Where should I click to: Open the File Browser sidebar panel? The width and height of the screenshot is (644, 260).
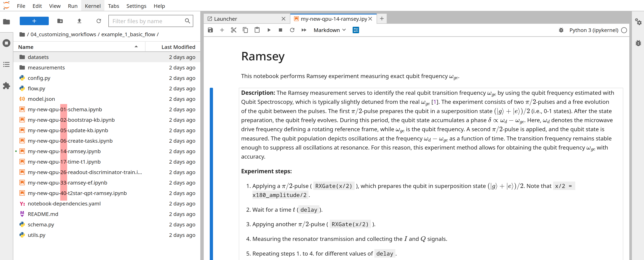[x=6, y=22]
